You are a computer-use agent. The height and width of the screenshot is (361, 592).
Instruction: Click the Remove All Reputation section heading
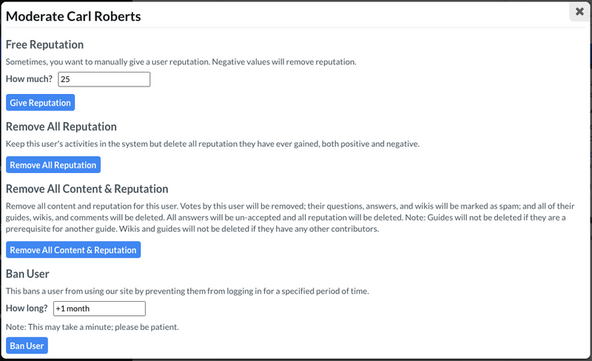[61, 127]
